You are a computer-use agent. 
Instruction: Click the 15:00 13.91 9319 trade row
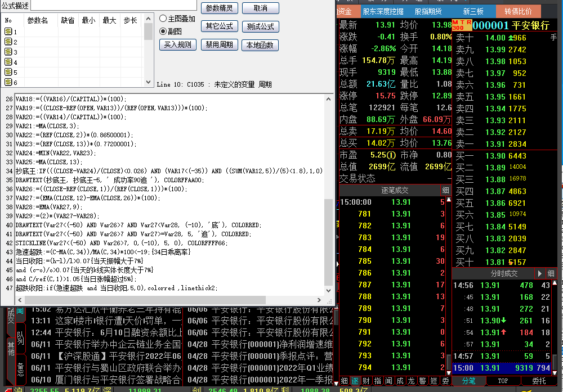[502, 368]
